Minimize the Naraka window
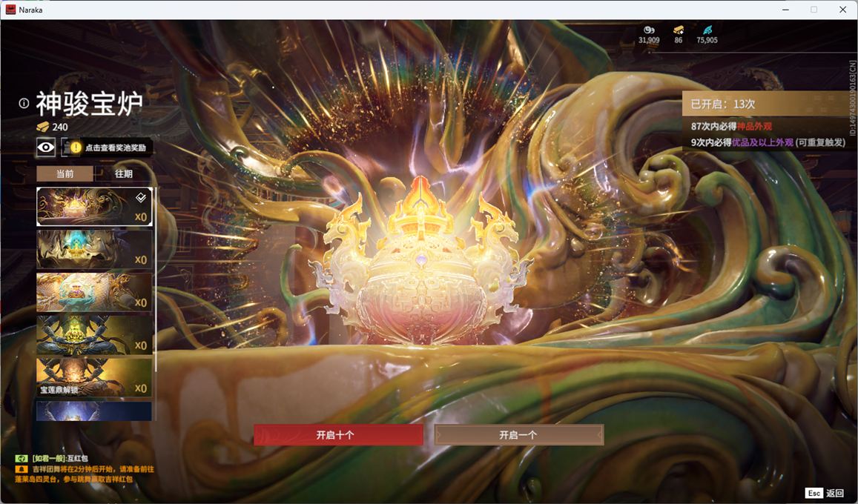The width and height of the screenshot is (858, 504). (x=786, y=10)
